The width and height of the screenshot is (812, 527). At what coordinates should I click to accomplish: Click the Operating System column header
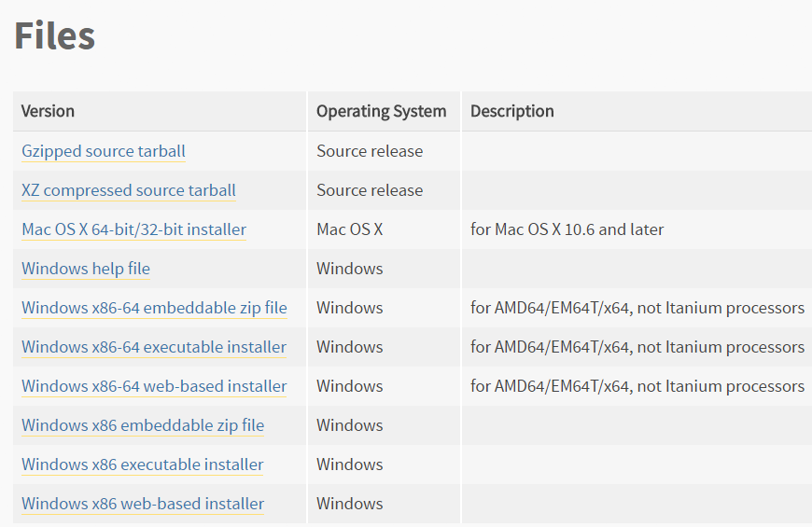coord(381,111)
